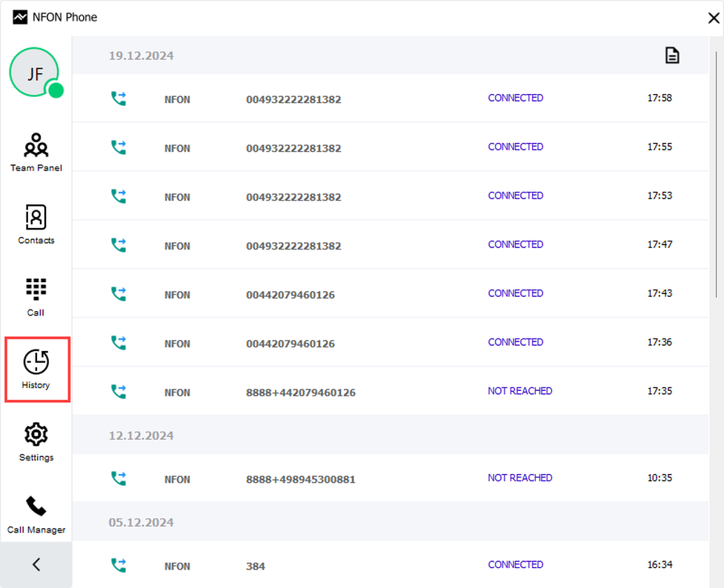Click outgoing call icon for 17:53 entry

click(119, 196)
